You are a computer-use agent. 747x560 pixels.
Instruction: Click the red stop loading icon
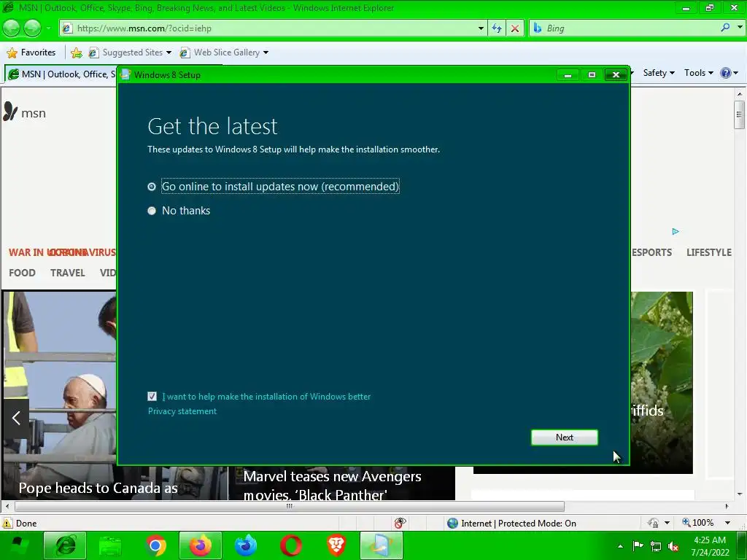[515, 28]
